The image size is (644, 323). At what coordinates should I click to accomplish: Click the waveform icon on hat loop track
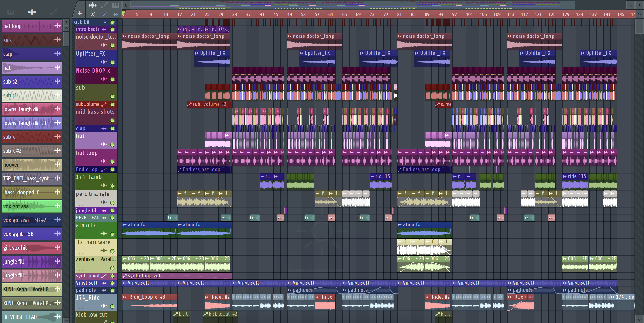pyautogui.click(x=104, y=161)
